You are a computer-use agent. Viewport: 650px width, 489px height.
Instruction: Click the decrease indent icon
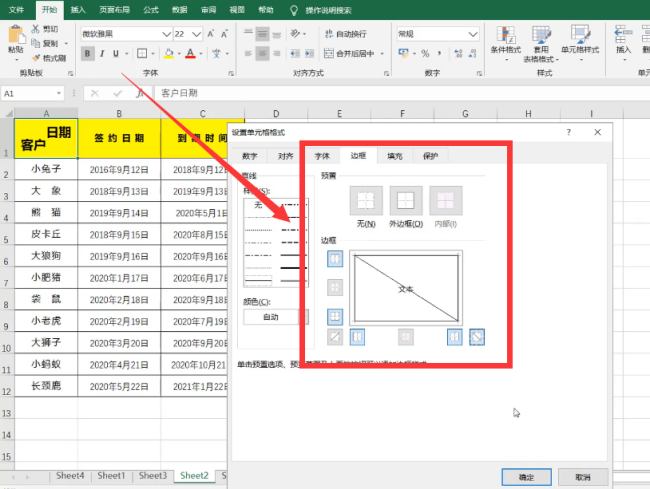tap(295, 53)
